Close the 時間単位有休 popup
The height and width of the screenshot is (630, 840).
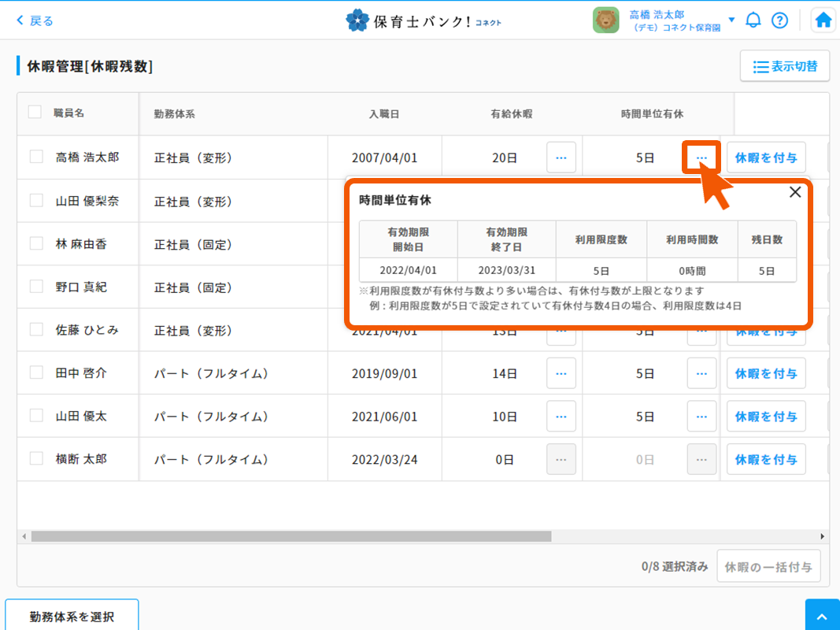[x=795, y=192]
